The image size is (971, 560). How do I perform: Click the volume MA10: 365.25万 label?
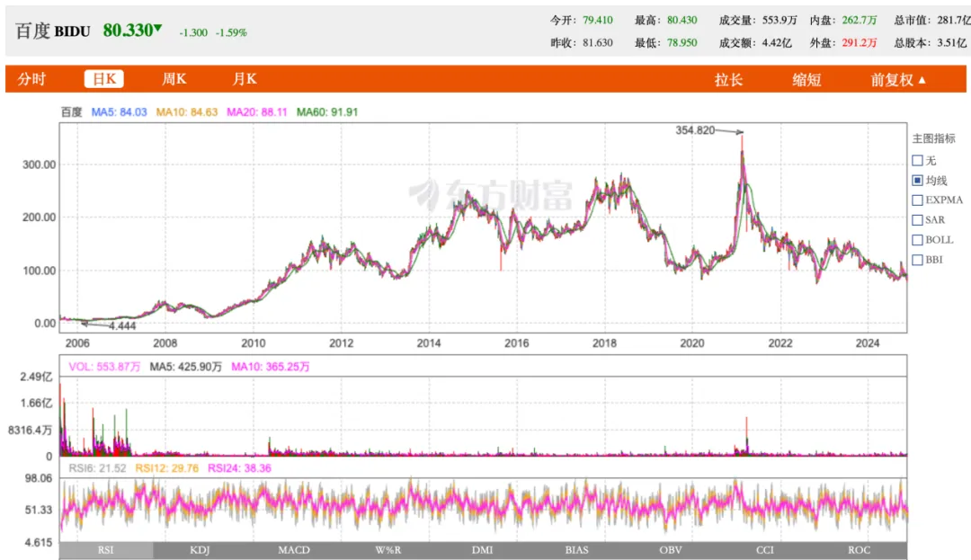click(270, 367)
